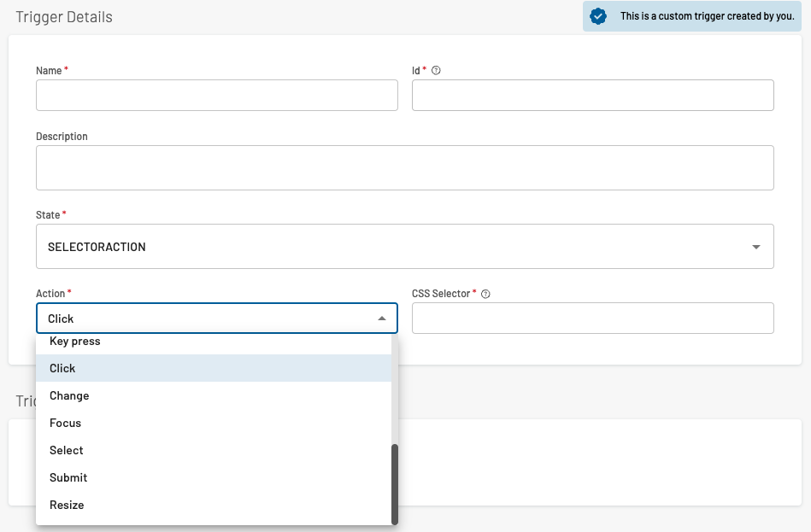Click inside the Description text area
This screenshot has width=811, height=532.
click(404, 167)
